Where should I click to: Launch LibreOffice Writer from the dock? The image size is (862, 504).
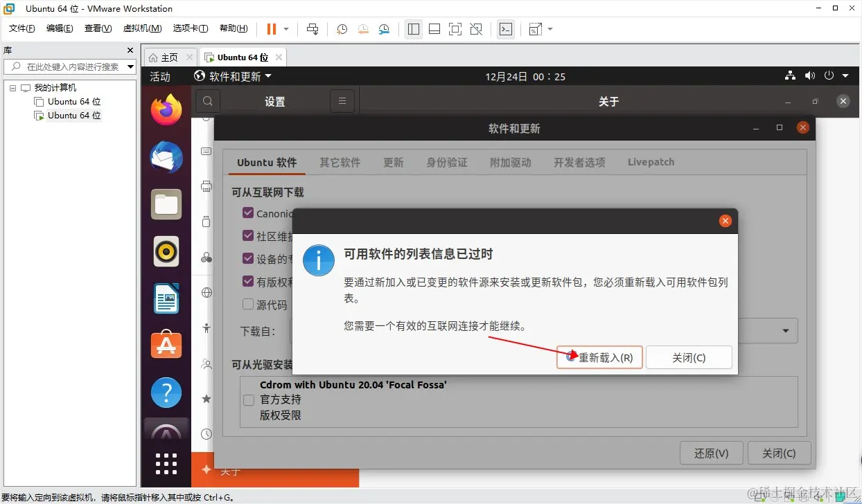(x=166, y=298)
